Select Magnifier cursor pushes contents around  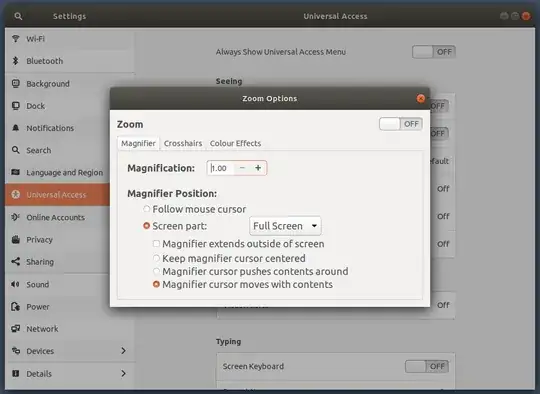(156, 271)
